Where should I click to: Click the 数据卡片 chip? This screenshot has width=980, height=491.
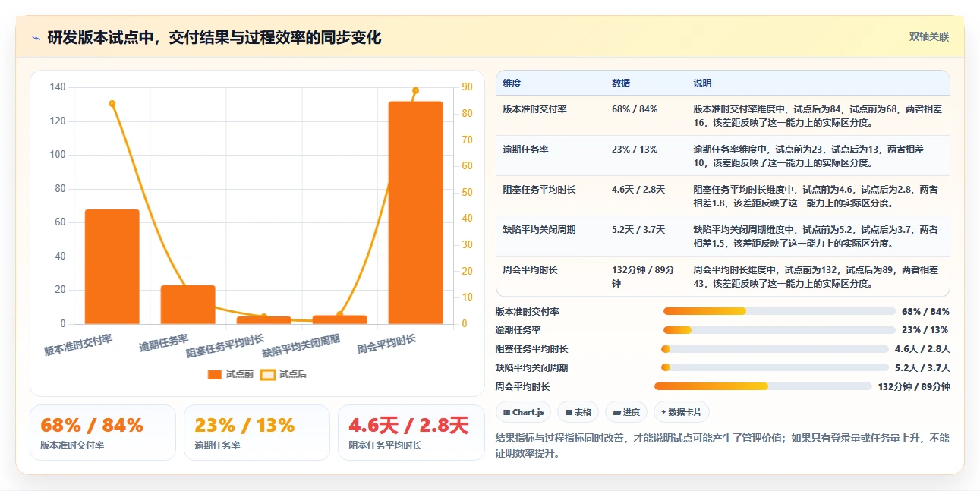click(x=682, y=412)
